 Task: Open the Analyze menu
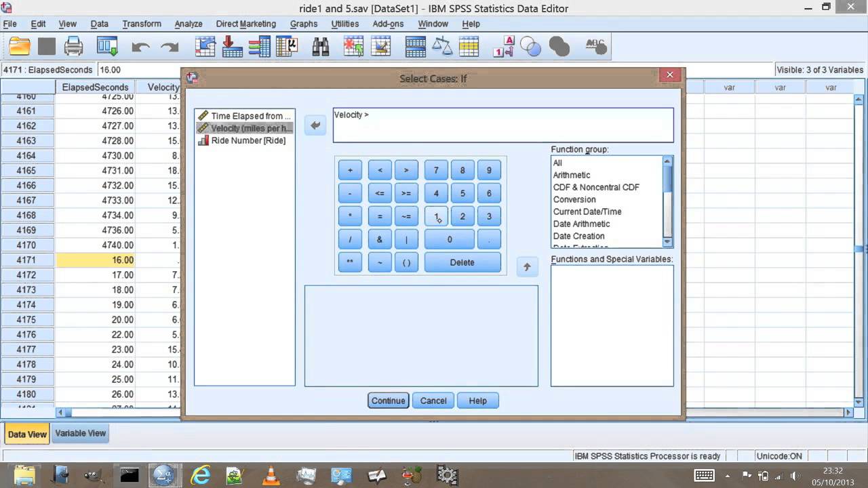[x=189, y=24]
